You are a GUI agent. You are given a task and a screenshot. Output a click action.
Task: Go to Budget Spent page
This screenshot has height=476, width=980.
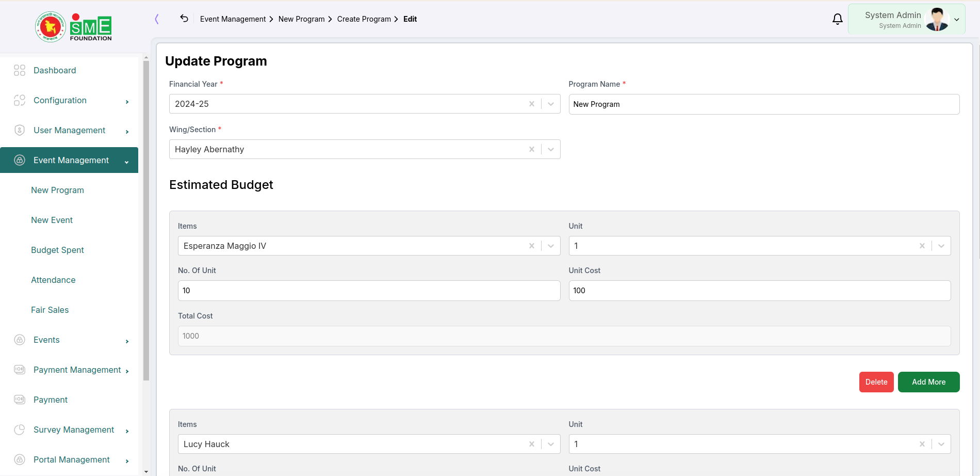[x=57, y=250]
